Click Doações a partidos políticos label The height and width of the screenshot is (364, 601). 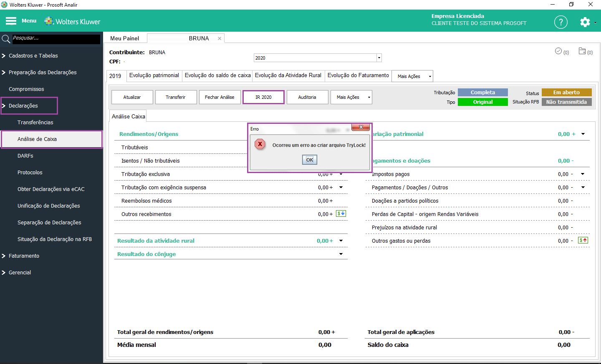point(405,201)
